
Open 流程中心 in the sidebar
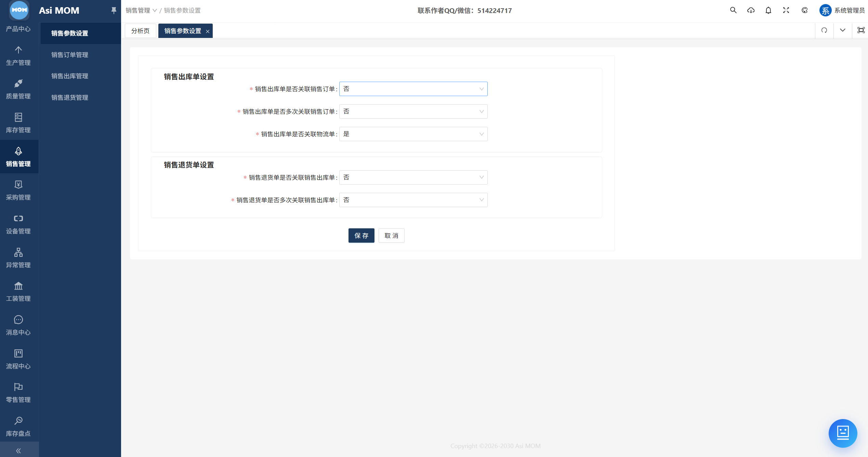coord(18,359)
